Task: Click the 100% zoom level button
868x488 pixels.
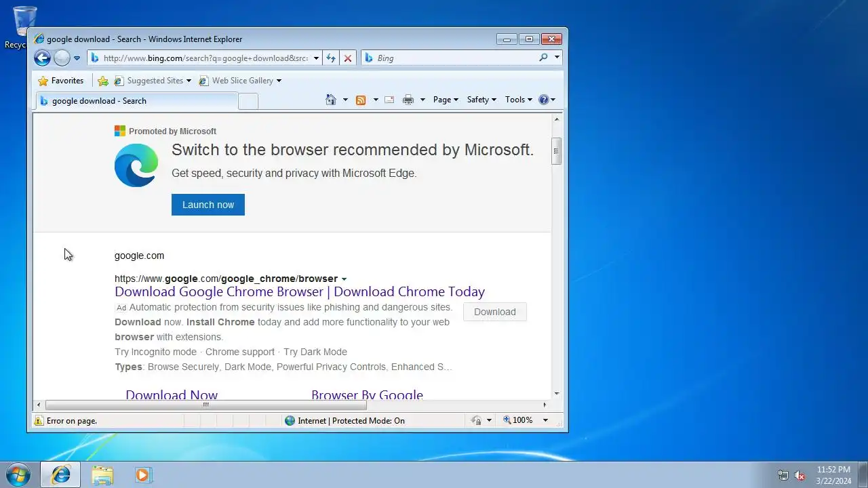Action: (518, 420)
